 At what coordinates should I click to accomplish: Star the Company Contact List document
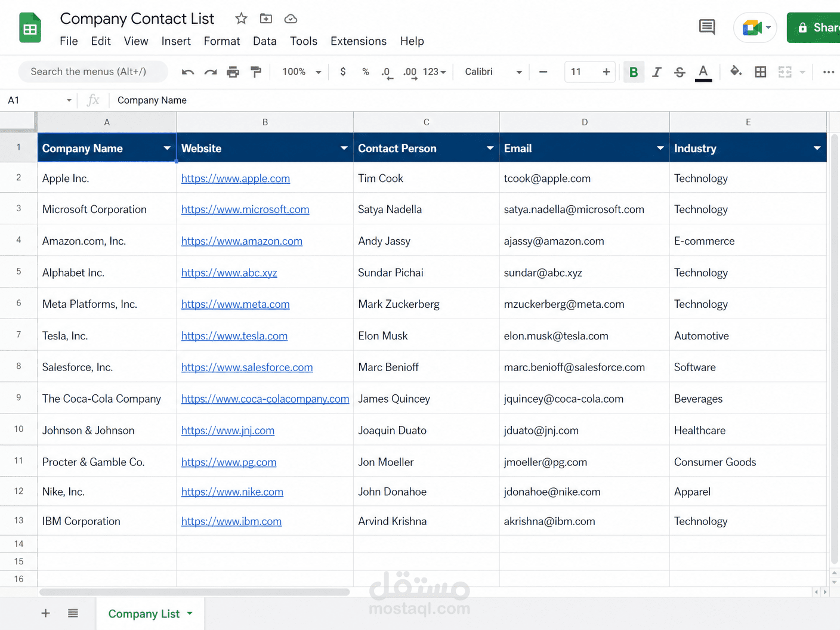[x=241, y=18]
